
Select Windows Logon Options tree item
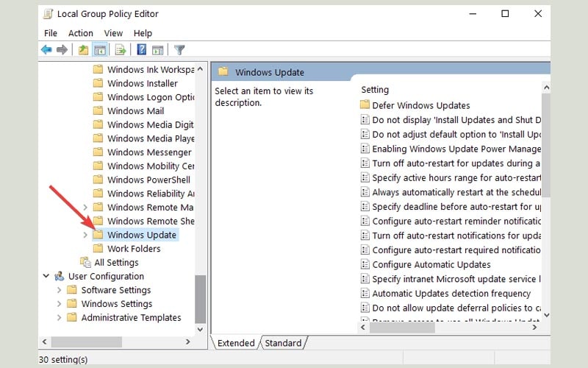tap(151, 97)
